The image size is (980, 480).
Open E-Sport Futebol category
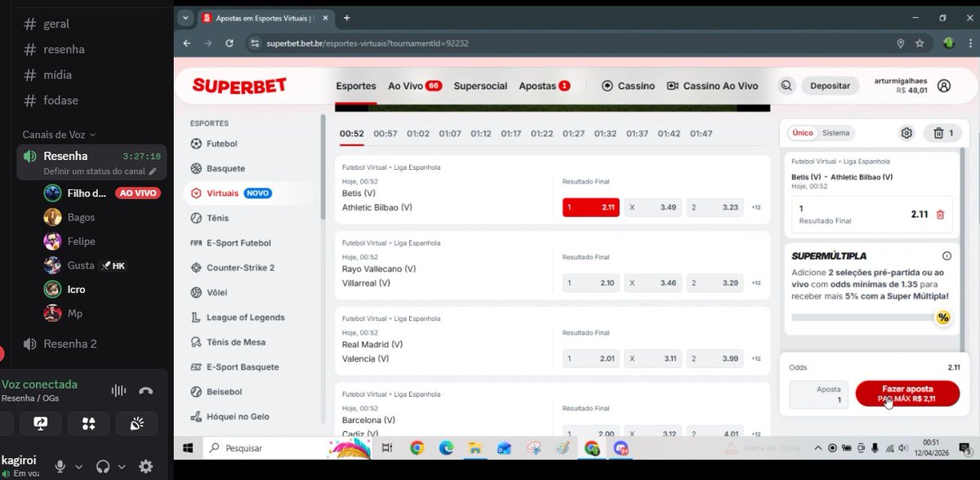[230, 242]
